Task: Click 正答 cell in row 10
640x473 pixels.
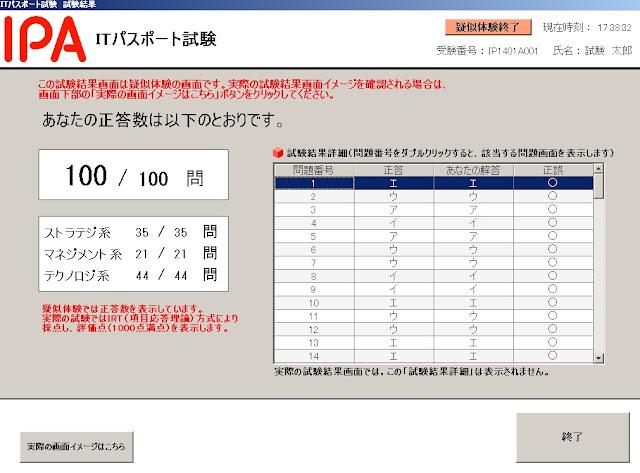Action: click(393, 303)
